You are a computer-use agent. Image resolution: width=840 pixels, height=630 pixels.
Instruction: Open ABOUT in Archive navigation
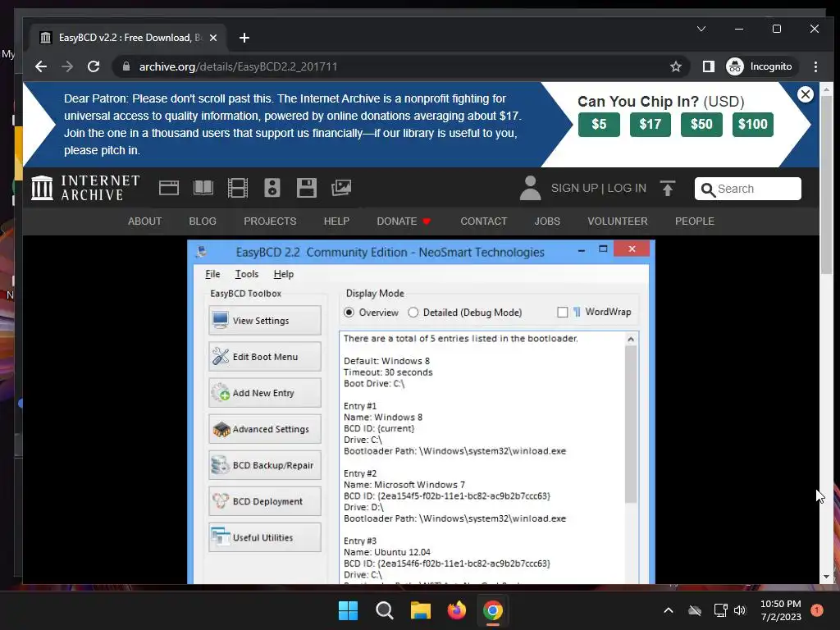pos(144,221)
